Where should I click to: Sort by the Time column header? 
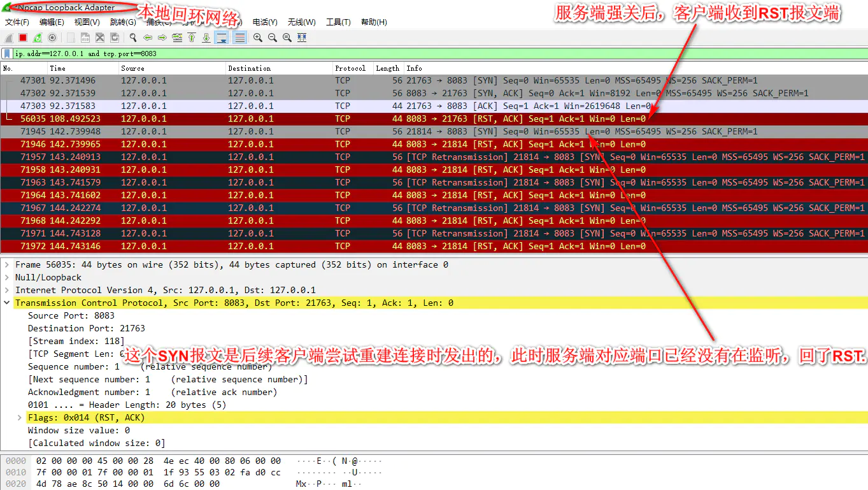click(x=83, y=68)
